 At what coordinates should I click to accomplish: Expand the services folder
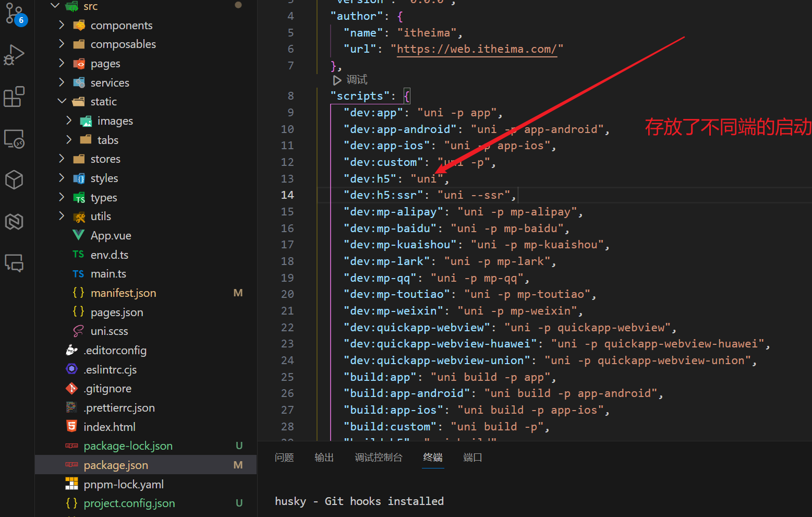[62, 82]
